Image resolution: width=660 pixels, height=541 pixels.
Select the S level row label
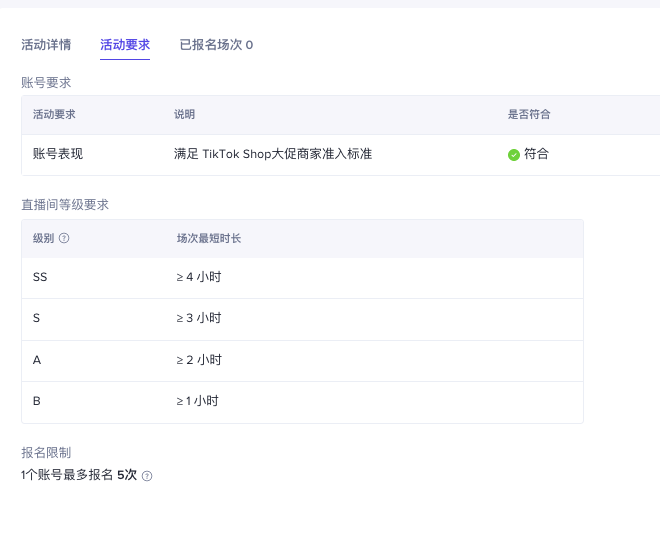pos(37,318)
